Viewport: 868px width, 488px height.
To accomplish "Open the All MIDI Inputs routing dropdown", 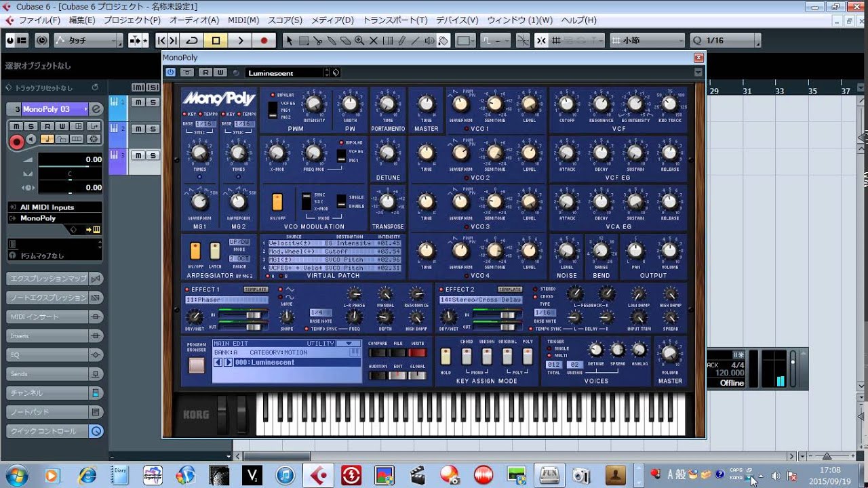I will (55, 207).
